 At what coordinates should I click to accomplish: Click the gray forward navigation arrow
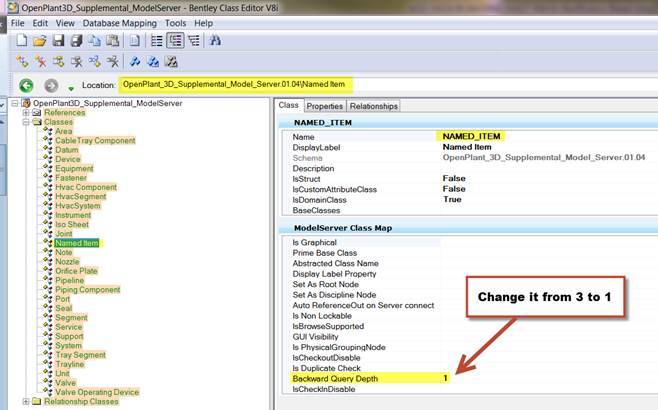(51, 86)
